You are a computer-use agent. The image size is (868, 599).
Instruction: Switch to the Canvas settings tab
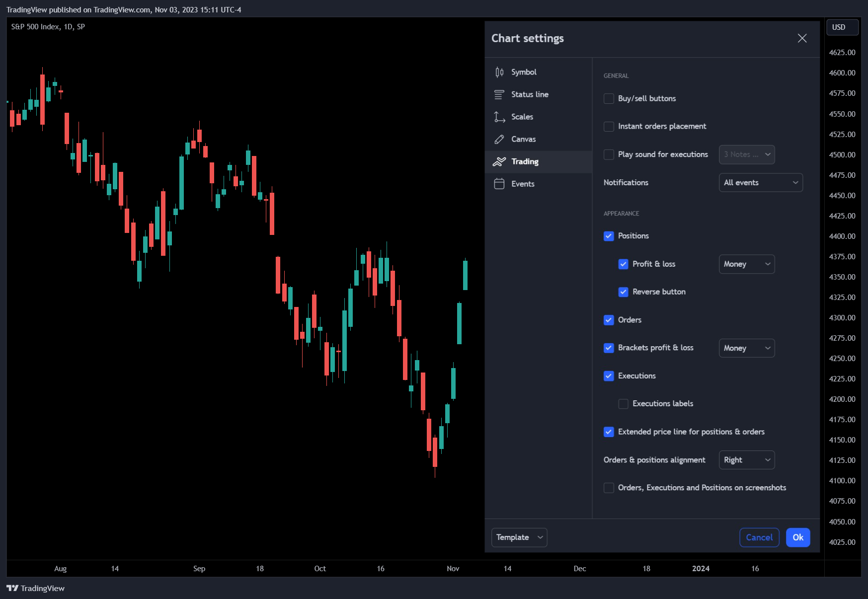539,139
